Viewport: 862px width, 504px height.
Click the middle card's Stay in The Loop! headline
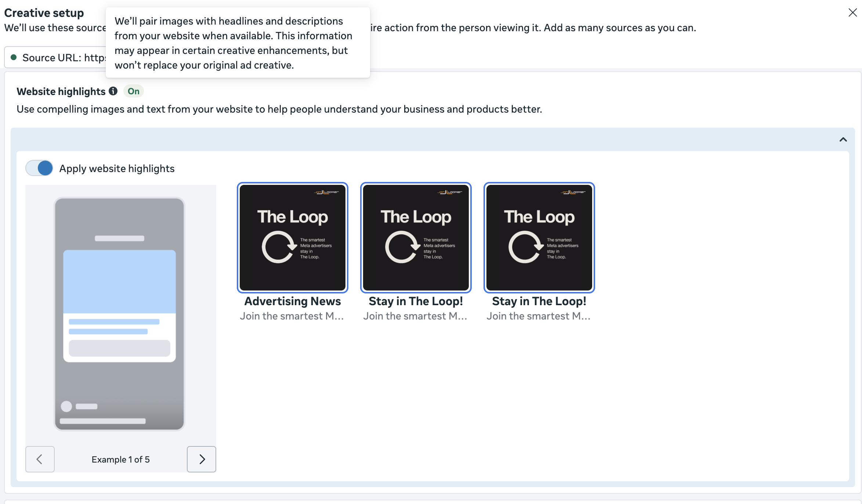coord(416,301)
